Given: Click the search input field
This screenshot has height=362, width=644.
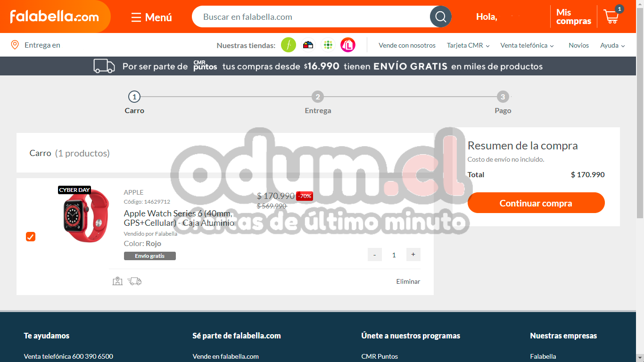Looking at the screenshot, I should click(x=311, y=17).
